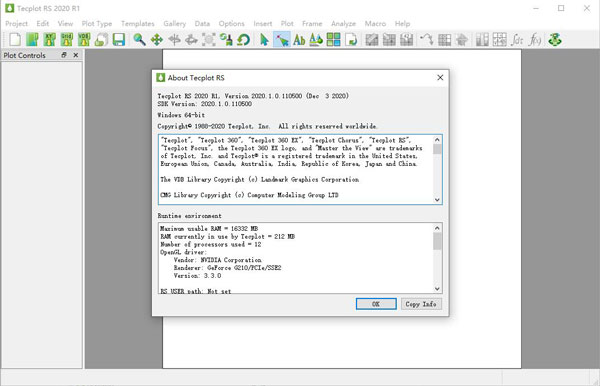
Task: Open the View menu
Action: click(x=65, y=24)
